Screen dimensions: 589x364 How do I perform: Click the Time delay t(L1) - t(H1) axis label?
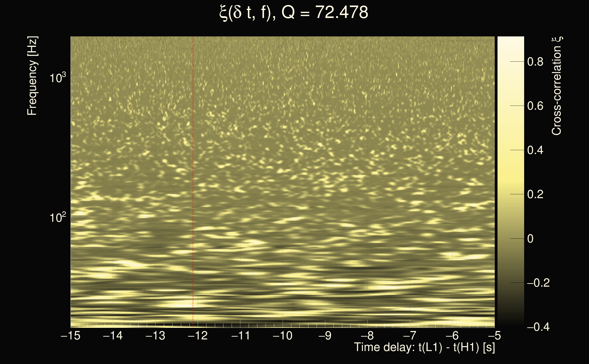[x=424, y=347]
